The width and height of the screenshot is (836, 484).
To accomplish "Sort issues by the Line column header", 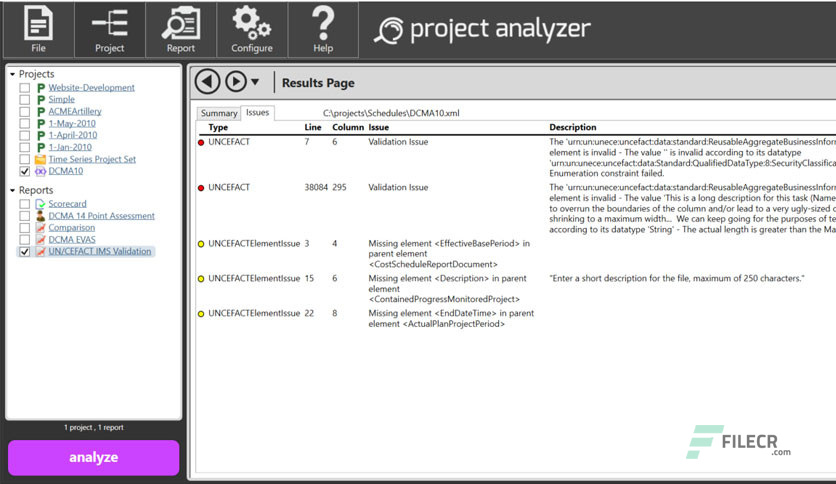I will 313,127.
